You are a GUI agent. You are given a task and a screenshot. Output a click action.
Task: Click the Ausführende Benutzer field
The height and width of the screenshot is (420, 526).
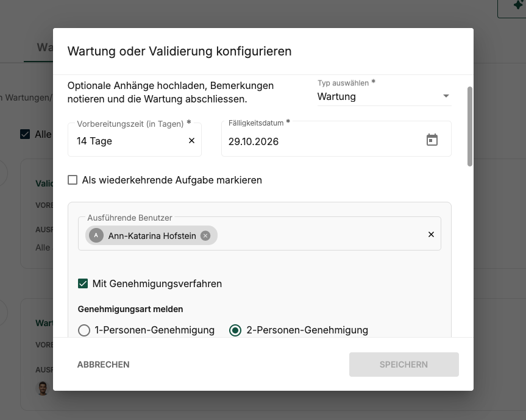[x=259, y=234]
